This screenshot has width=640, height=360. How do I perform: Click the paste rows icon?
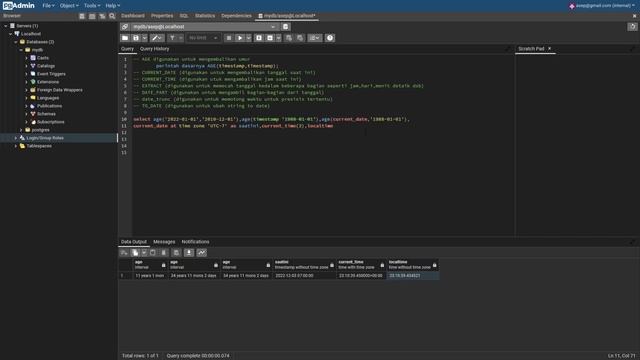click(x=153, y=253)
